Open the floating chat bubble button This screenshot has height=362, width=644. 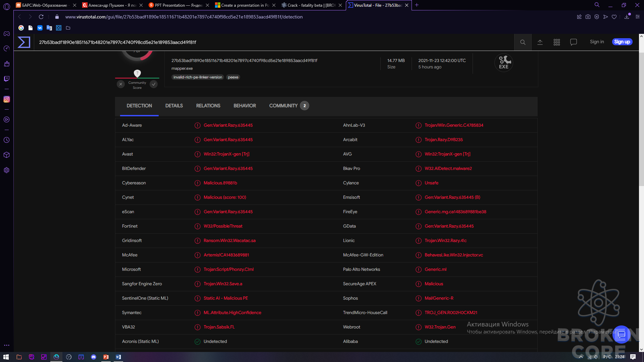point(622,334)
